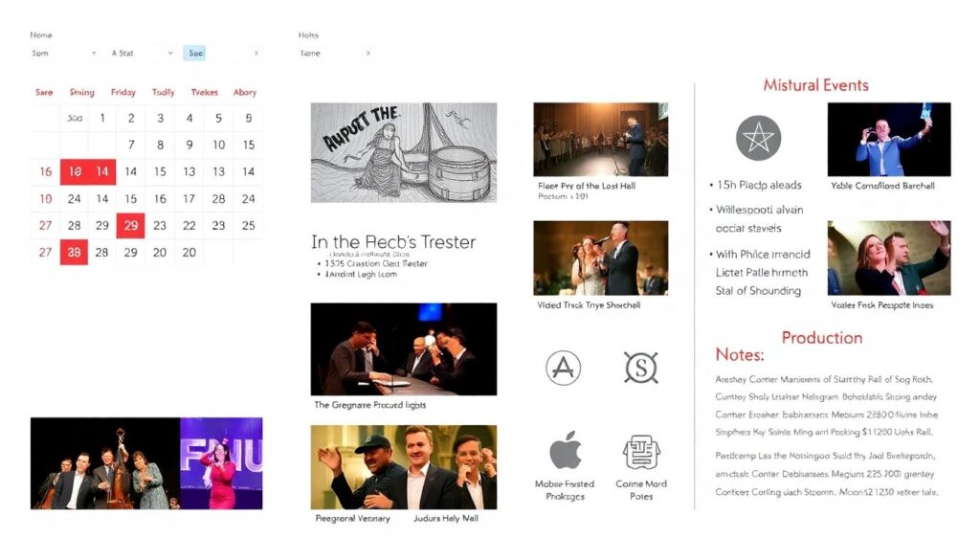View the Vided Track Trye Sharchell photo

tap(600, 258)
